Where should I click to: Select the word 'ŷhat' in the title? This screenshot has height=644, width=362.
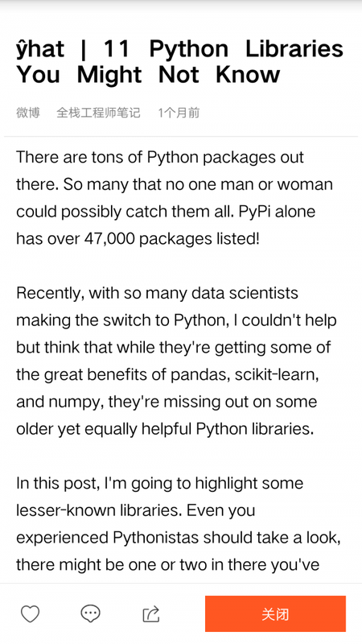pos(40,49)
